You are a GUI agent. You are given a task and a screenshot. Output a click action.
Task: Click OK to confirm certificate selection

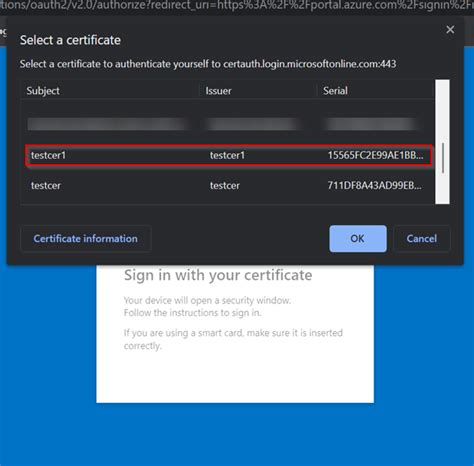coord(358,239)
